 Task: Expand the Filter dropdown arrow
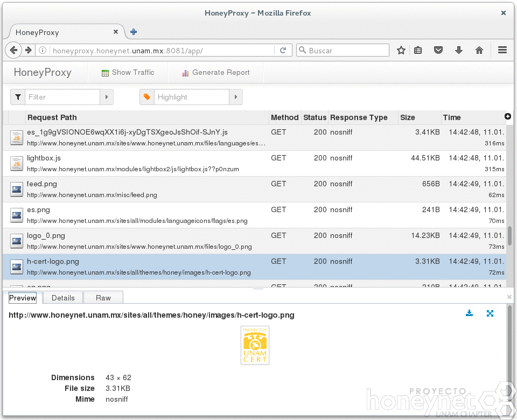(x=107, y=97)
